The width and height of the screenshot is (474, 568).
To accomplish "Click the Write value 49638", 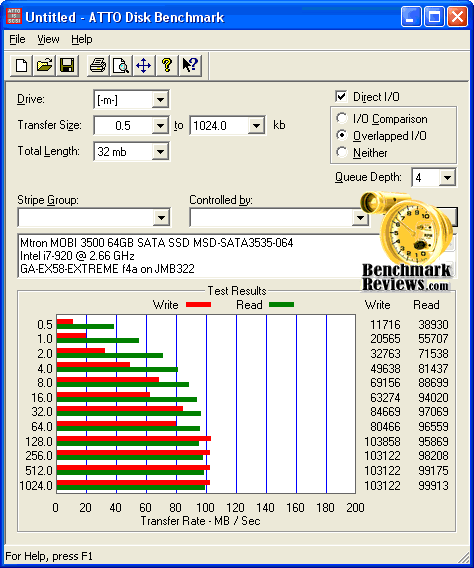I will click(385, 368).
